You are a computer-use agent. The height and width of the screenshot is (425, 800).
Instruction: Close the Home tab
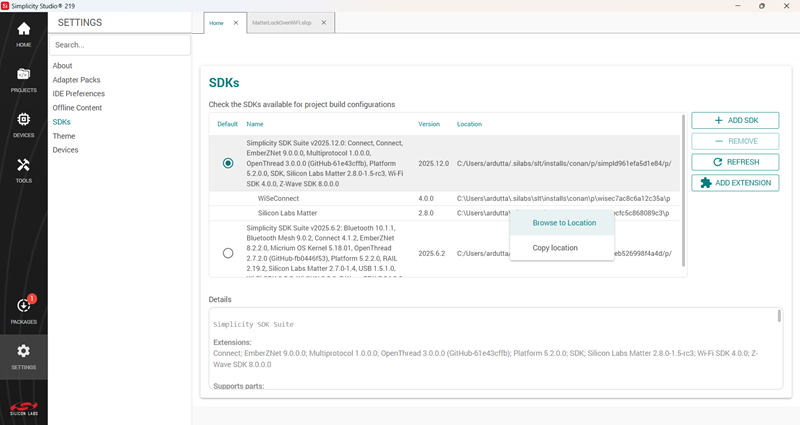pos(236,23)
